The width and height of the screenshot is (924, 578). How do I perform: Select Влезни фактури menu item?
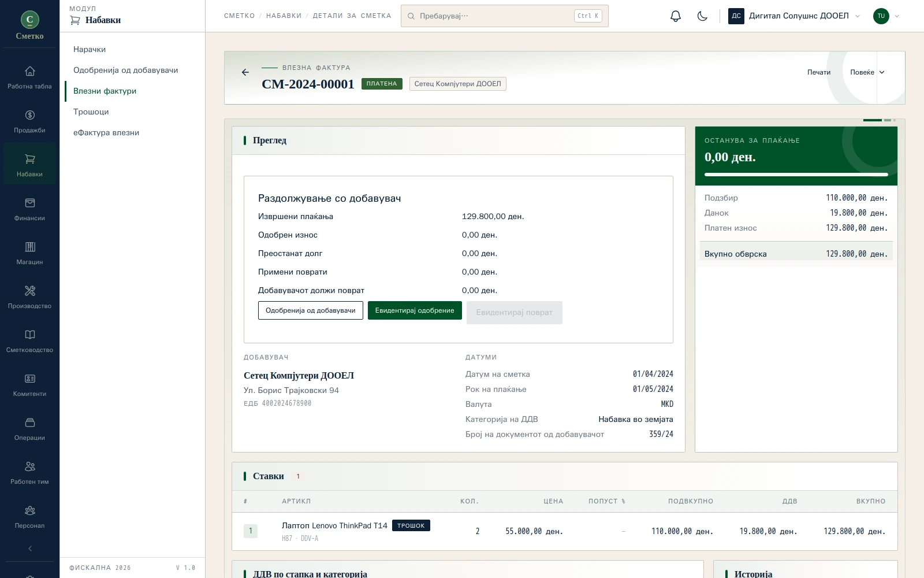pos(105,91)
